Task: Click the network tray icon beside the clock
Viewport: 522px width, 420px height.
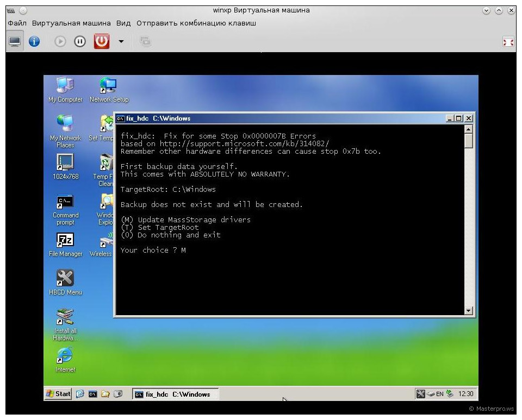Action: coord(450,394)
